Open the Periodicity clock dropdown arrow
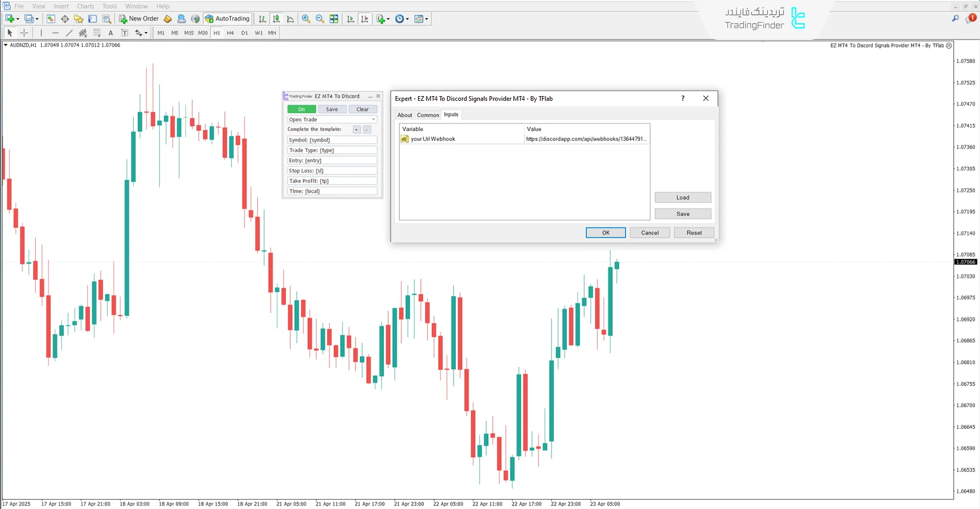This screenshot has height=509, width=980. coord(408,19)
